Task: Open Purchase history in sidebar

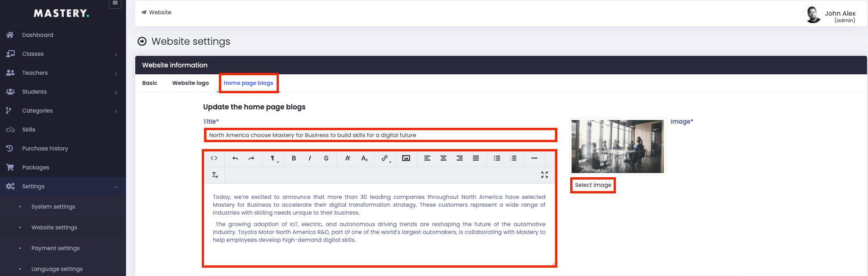Action: [63, 149]
